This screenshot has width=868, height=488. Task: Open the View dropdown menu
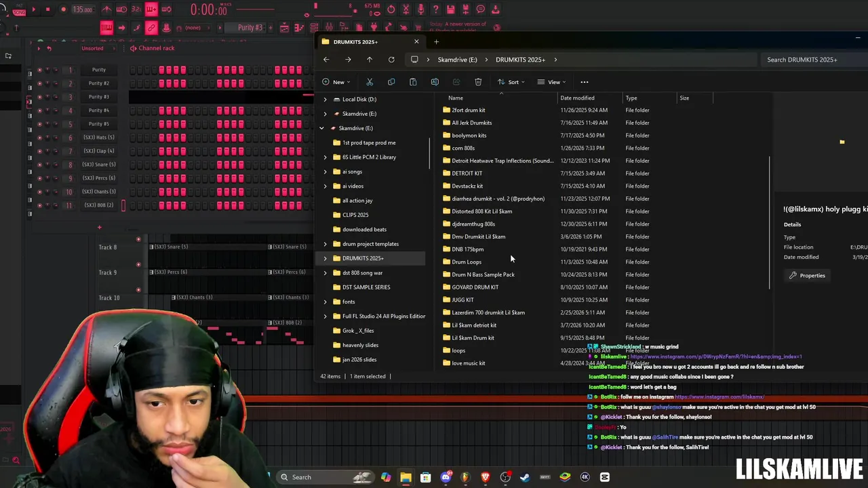click(x=551, y=82)
